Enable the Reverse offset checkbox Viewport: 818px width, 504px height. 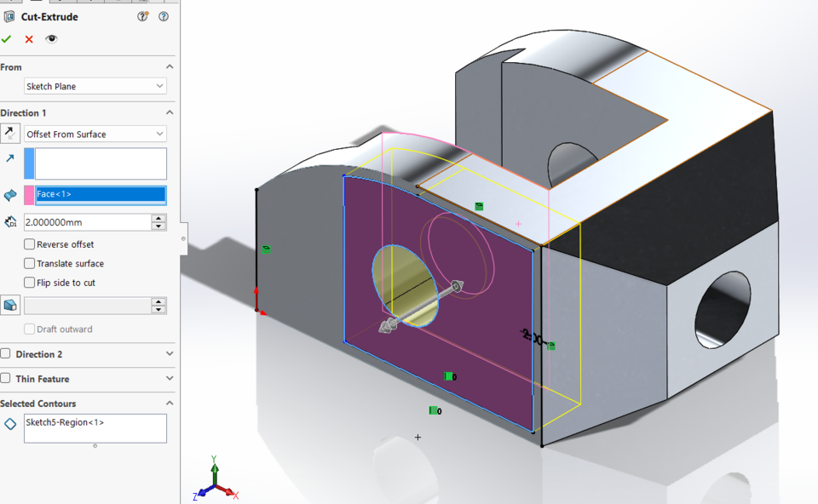tap(30, 244)
